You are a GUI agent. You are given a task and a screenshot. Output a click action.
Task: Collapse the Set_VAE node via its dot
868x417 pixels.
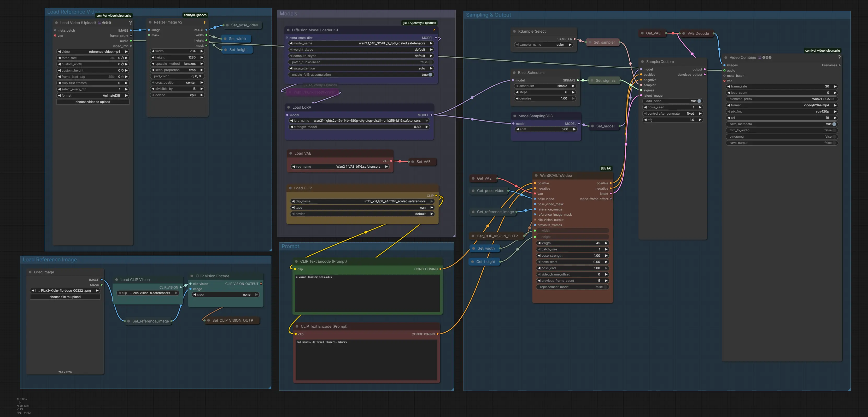tap(412, 162)
